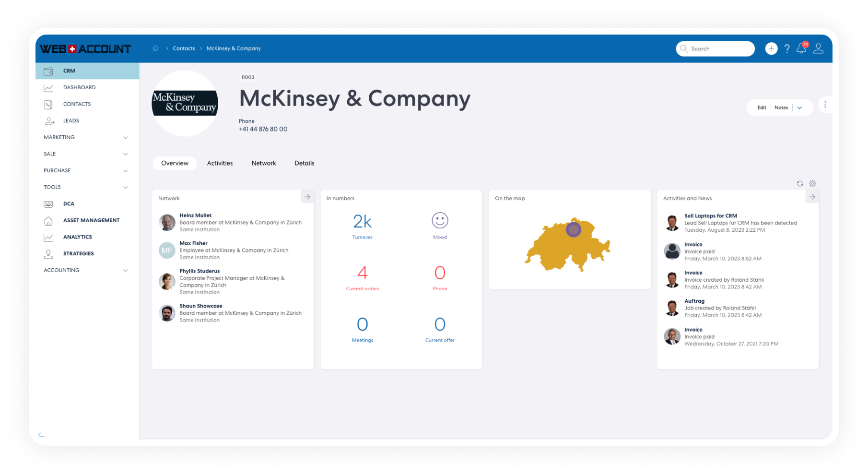Click the plus add button in header

click(771, 48)
